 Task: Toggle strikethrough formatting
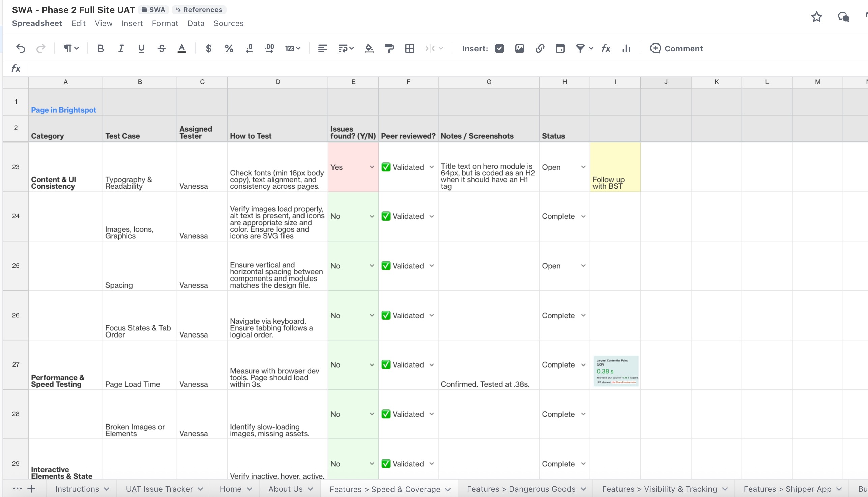point(162,49)
